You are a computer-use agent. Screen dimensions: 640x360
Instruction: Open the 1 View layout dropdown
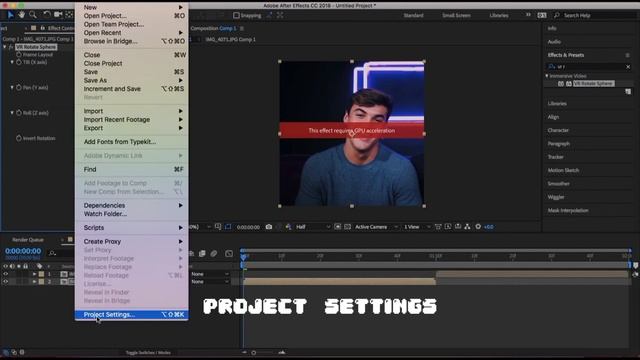[x=417, y=227]
